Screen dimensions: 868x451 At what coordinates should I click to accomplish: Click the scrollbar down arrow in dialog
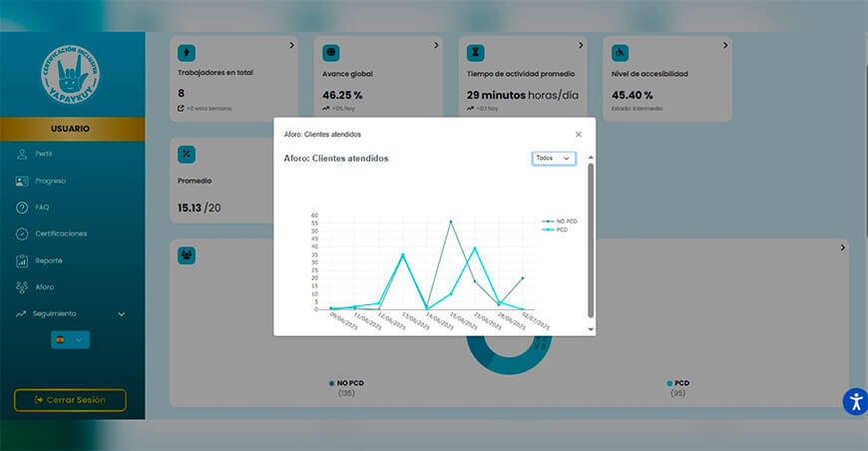[591, 329]
